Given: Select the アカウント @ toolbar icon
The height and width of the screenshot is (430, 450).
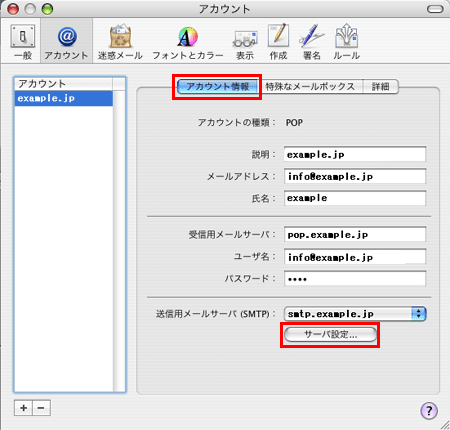Looking at the screenshot, I should [x=66, y=41].
